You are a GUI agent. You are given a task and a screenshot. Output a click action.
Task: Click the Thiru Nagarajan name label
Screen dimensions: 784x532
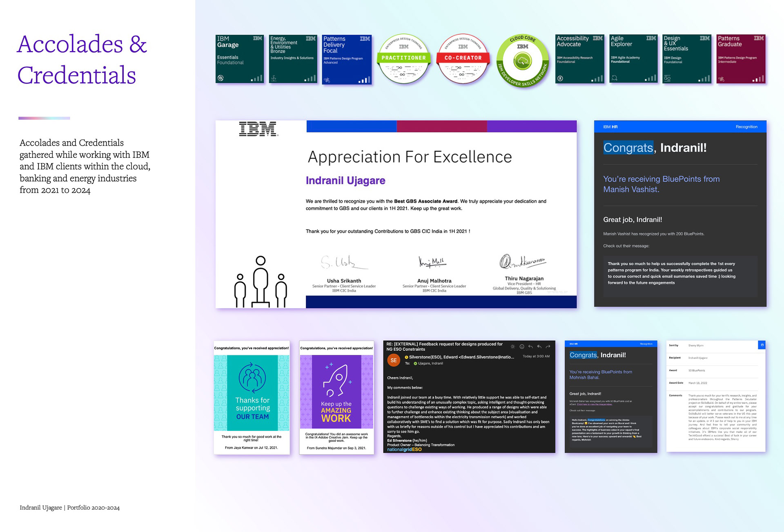coord(524,278)
